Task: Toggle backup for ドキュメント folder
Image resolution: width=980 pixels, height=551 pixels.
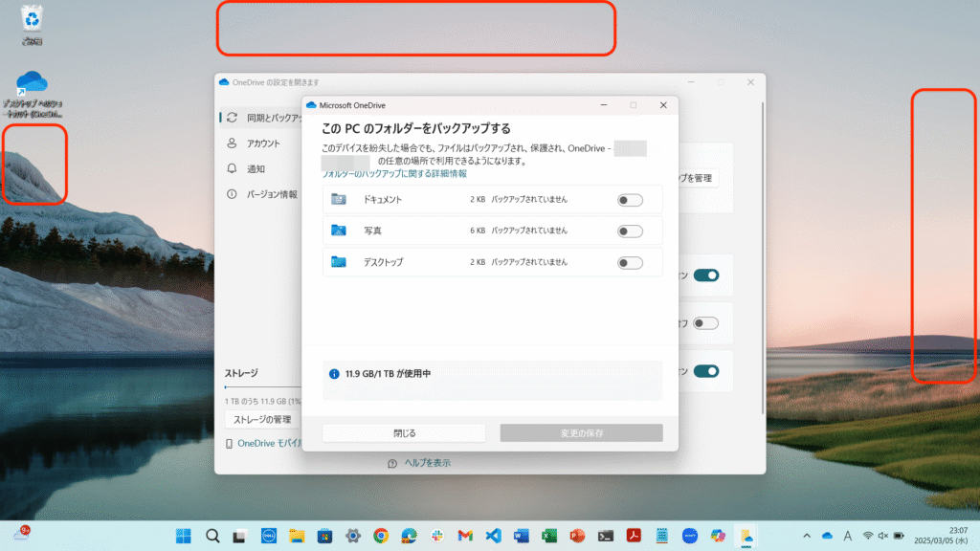Action: pos(630,200)
